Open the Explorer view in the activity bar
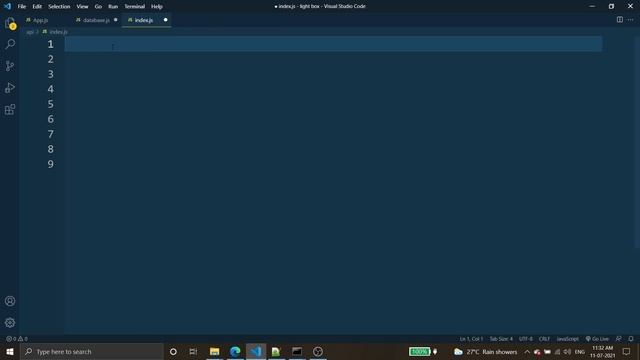640x360 pixels. 10,23
